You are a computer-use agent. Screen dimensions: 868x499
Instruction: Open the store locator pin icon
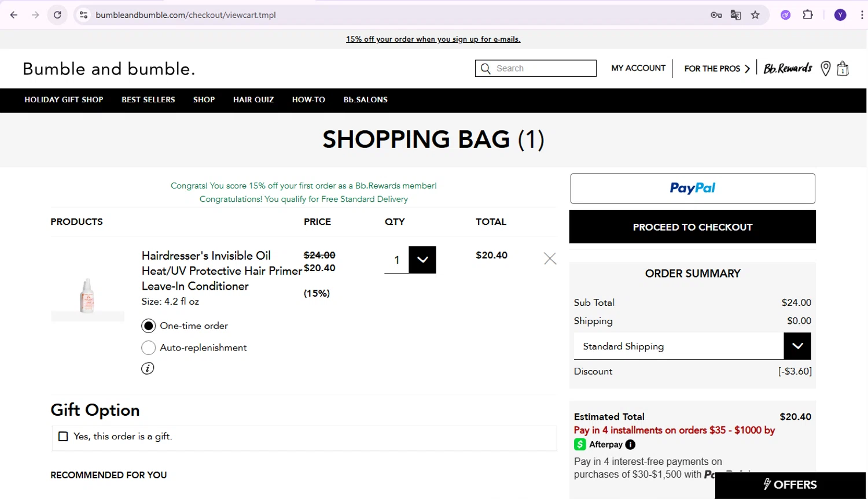[826, 68]
